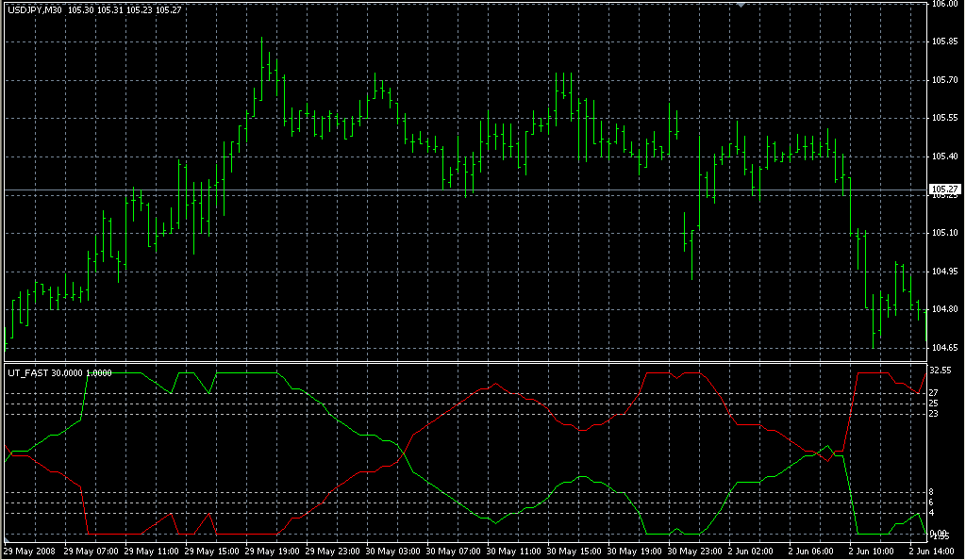Click the USDJPY,M30 chart title text
The image size is (966, 560).
pyautogui.click(x=35, y=9)
